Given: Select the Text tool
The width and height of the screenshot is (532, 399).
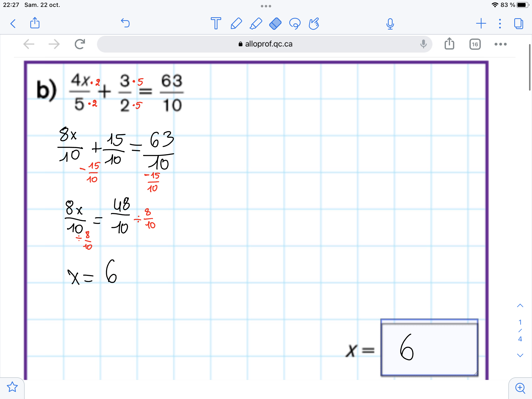Looking at the screenshot, I should click(216, 23).
